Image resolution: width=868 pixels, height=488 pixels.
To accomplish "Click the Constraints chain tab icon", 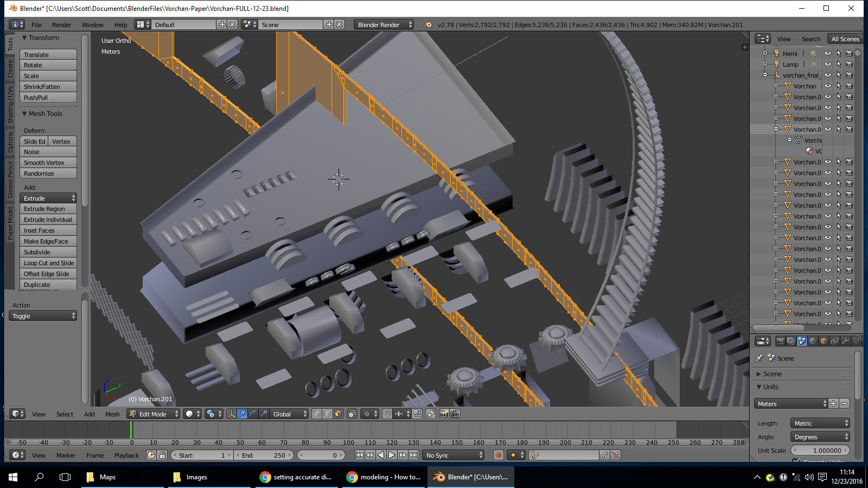I will pos(834,341).
